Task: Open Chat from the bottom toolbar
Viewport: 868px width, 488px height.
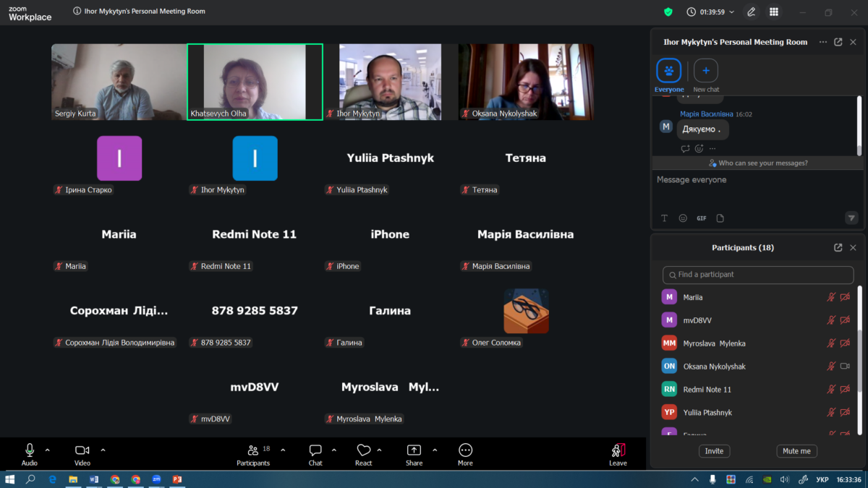Action: click(315, 455)
